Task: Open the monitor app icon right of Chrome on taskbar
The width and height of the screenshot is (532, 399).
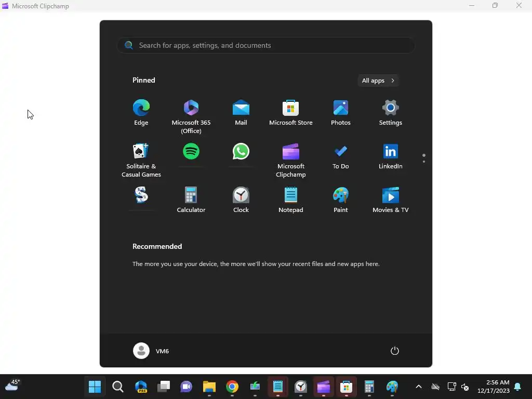Action: tap(255, 387)
